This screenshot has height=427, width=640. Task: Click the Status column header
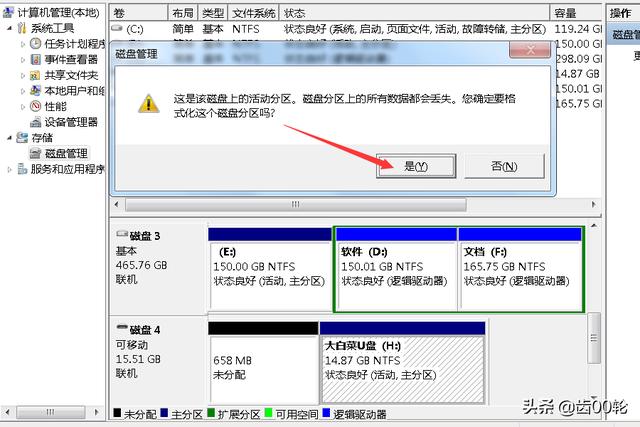(414, 13)
